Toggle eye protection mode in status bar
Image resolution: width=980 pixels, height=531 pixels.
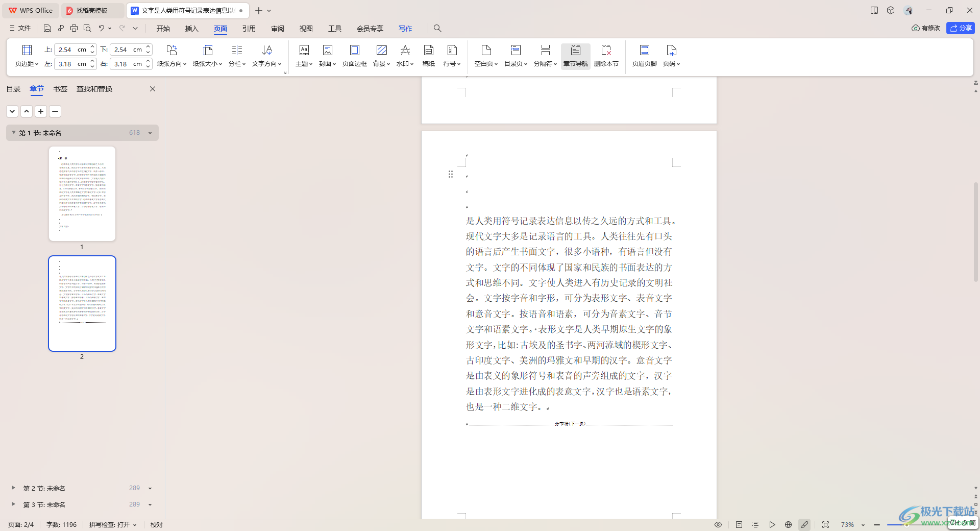pyautogui.click(x=718, y=524)
